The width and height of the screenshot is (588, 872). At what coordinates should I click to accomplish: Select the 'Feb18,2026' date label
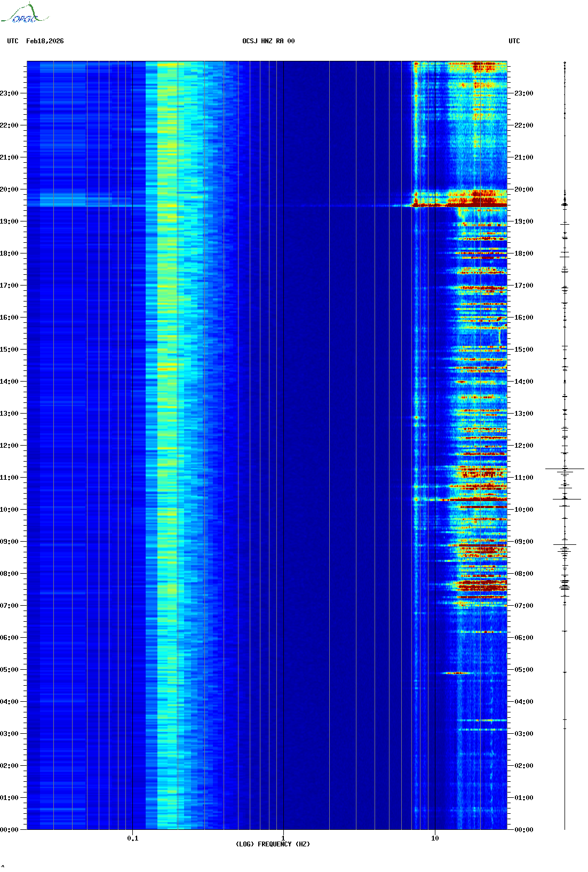point(45,41)
